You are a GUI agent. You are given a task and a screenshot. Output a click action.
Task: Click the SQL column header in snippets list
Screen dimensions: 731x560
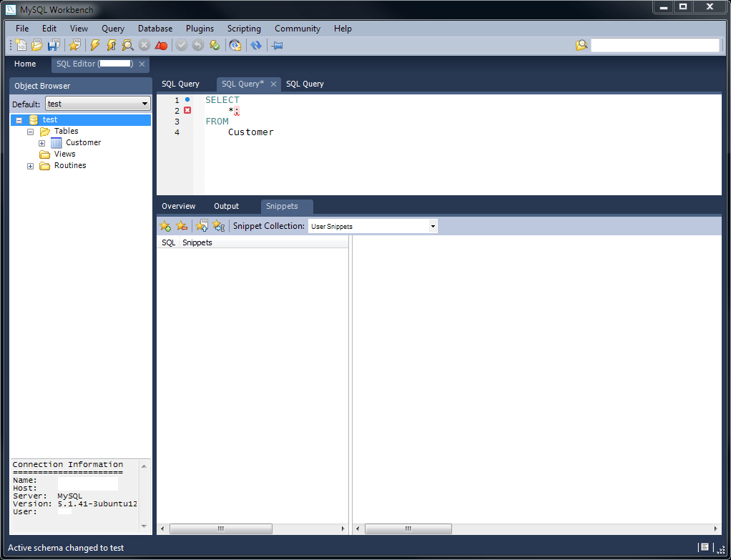pos(168,242)
